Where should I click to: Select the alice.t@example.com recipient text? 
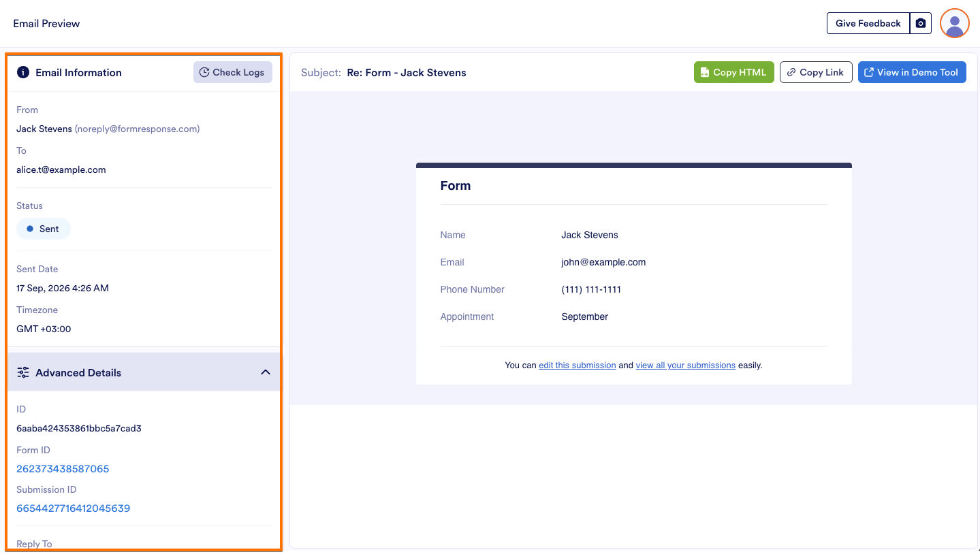[61, 169]
